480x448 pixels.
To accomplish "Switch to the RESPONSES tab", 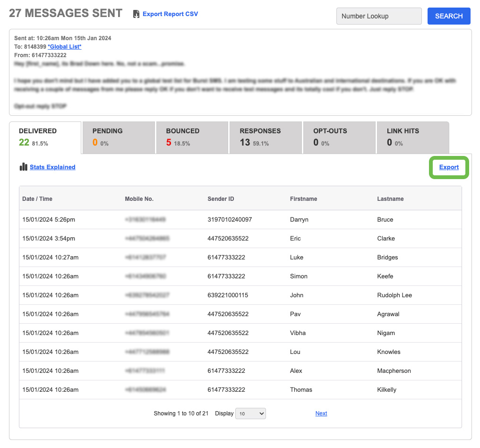I will click(x=266, y=138).
